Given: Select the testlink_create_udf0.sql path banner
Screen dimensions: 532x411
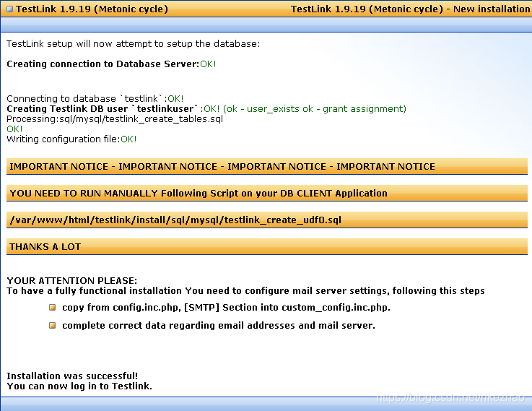Looking at the screenshot, I should pos(267,220).
